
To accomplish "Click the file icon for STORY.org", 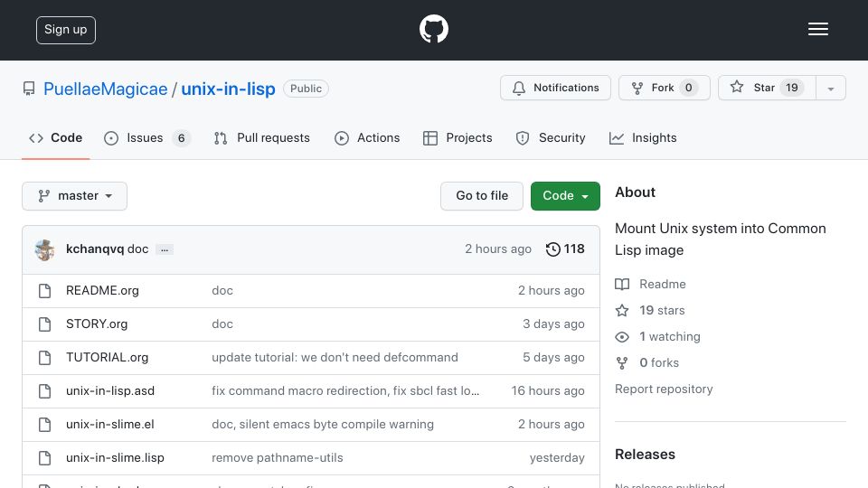I will coord(45,324).
